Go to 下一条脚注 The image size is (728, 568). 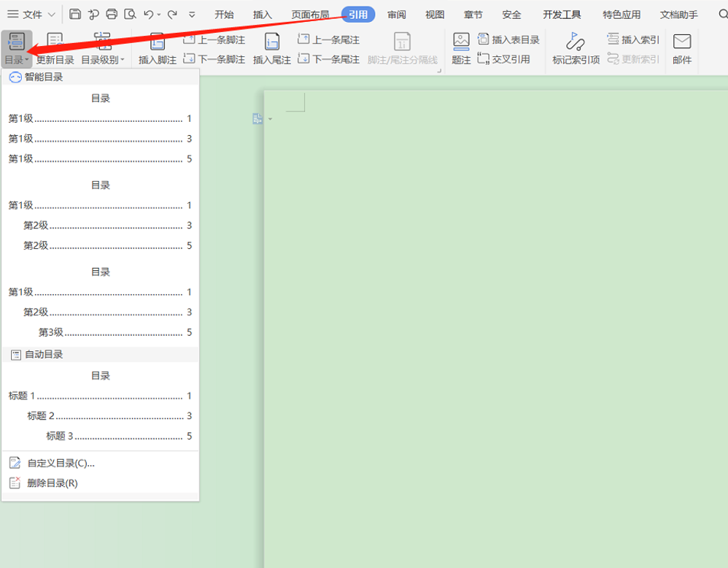(x=214, y=59)
